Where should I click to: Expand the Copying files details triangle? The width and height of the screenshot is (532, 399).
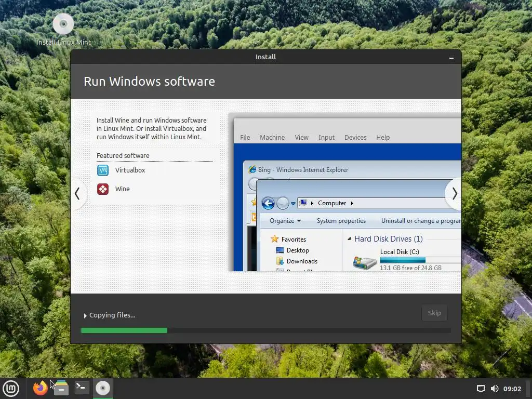point(85,315)
